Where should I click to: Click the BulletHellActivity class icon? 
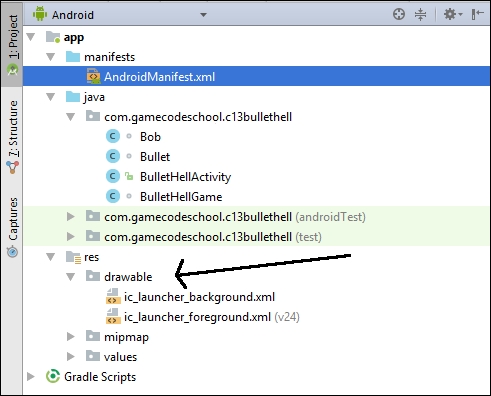113,176
